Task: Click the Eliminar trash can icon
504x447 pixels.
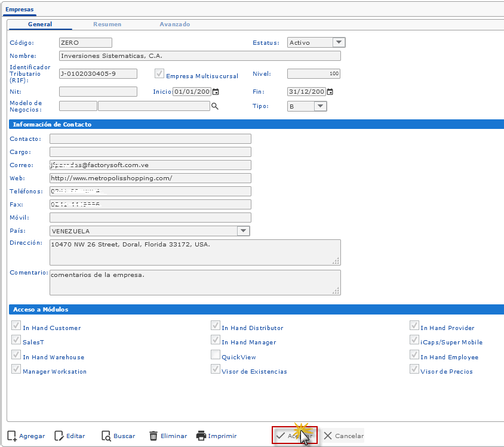Action: (x=153, y=436)
